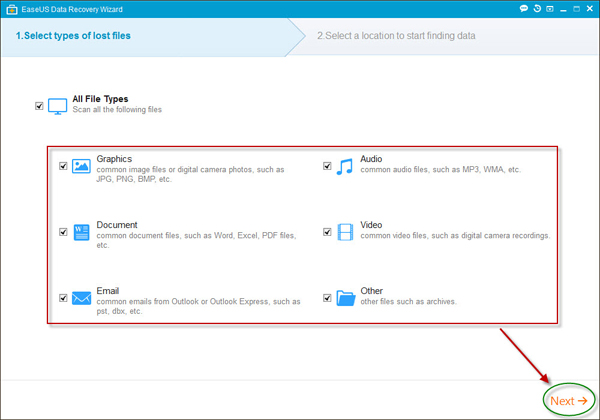Click the Other folder icon
The width and height of the screenshot is (600, 420).
(x=344, y=298)
